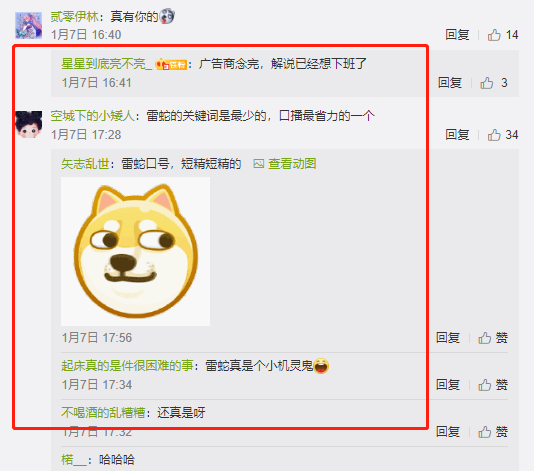Open username 矢志乱世's profile
The image size is (534, 471).
pos(85,164)
